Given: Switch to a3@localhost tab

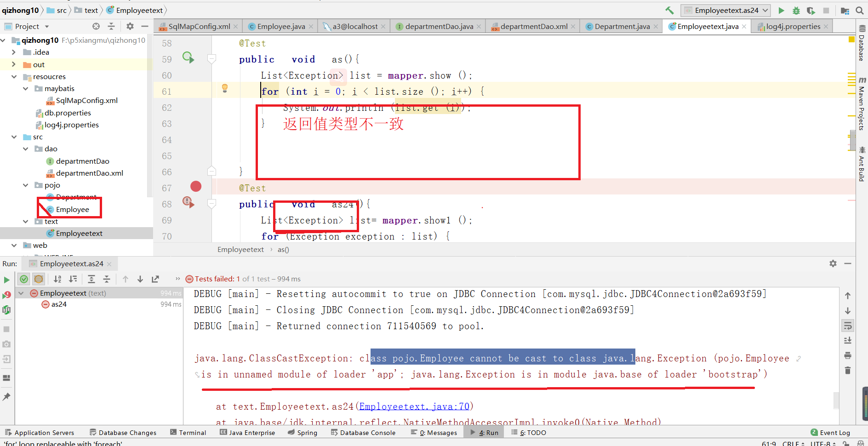Looking at the screenshot, I should click(355, 27).
